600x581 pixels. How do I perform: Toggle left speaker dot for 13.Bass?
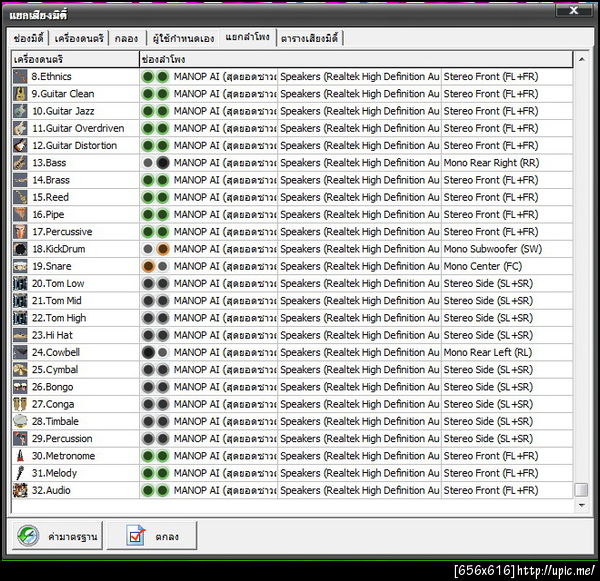coord(148,163)
